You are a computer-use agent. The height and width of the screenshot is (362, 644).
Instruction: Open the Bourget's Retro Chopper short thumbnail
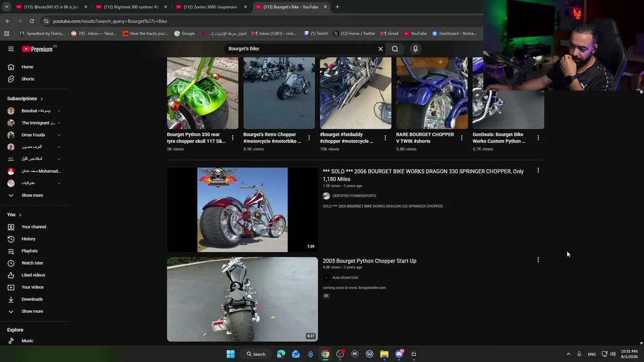coord(279,93)
